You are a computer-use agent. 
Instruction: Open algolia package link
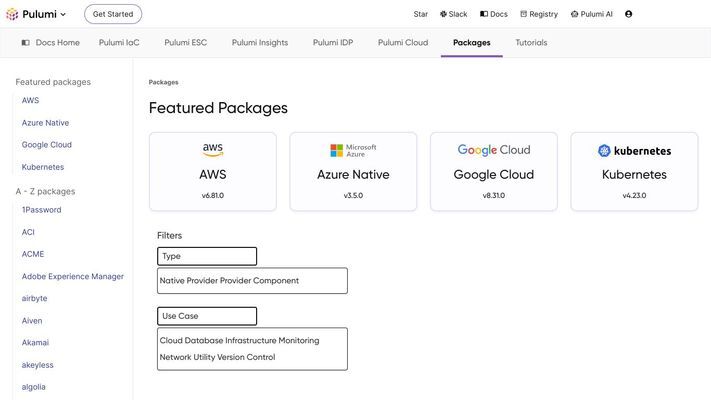click(x=34, y=387)
